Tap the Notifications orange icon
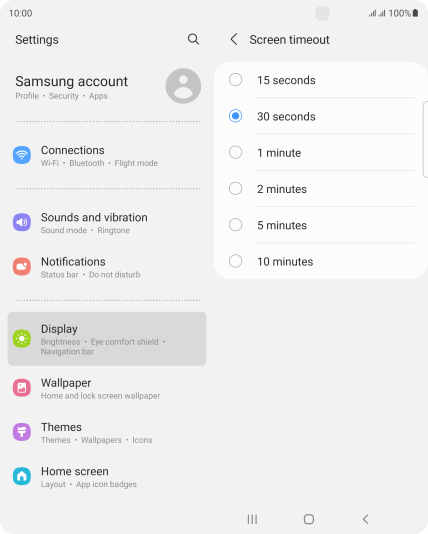 22,266
